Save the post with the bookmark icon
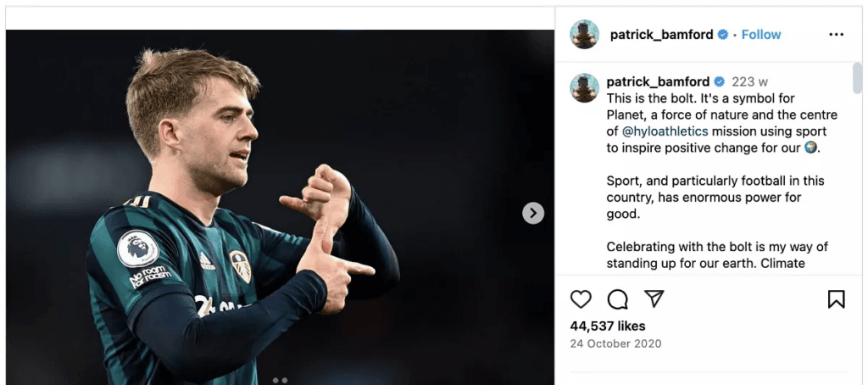 point(836,299)
